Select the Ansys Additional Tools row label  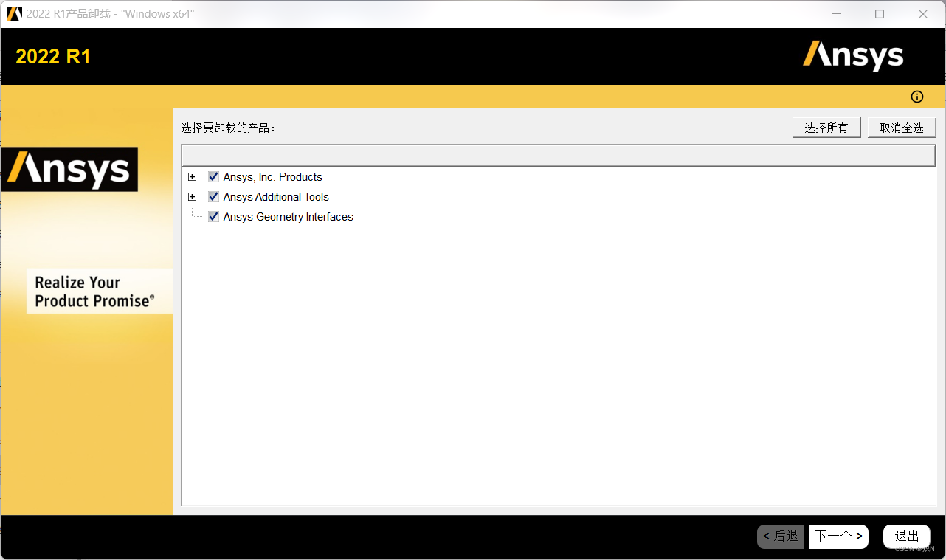point(276,197)
